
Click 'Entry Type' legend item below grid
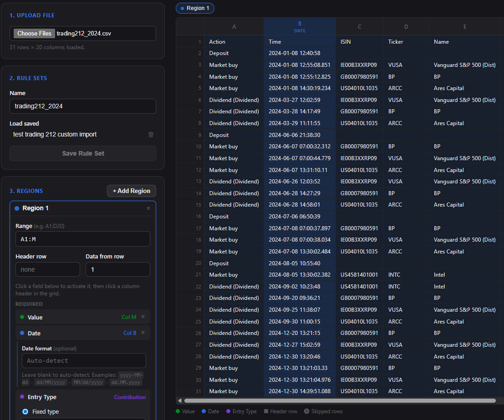point(241,411)
